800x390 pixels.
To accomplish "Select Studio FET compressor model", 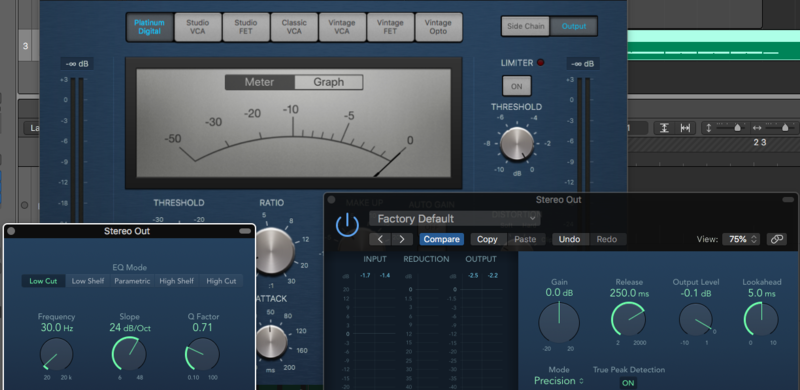I will click(246, 27).
